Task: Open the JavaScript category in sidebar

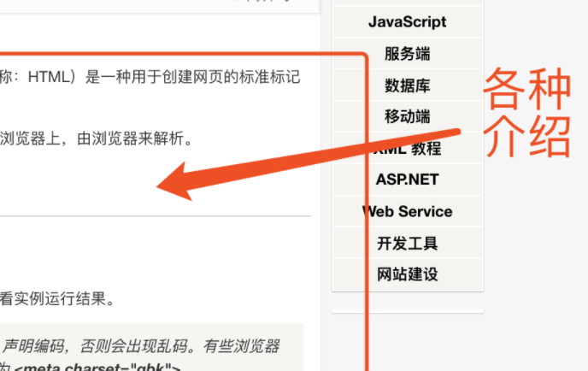Action: coord(407,22)
